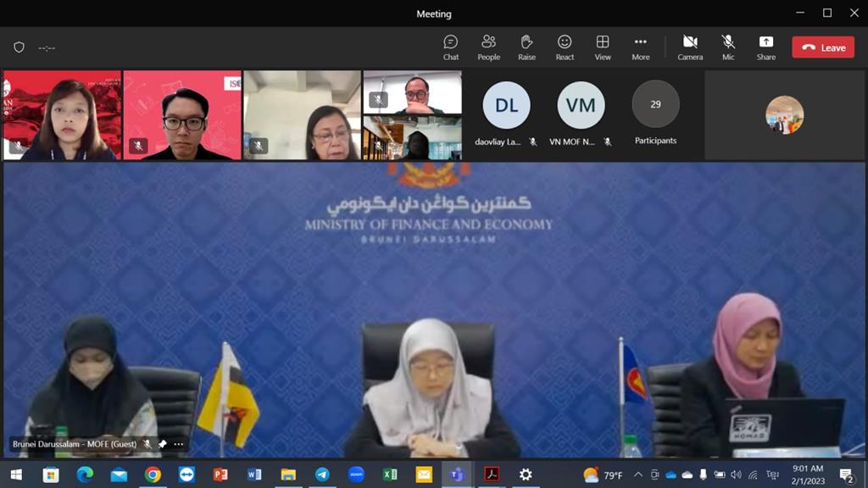Open TeamViewer from the taskbar
868x488 pixels.
point(186,474)
